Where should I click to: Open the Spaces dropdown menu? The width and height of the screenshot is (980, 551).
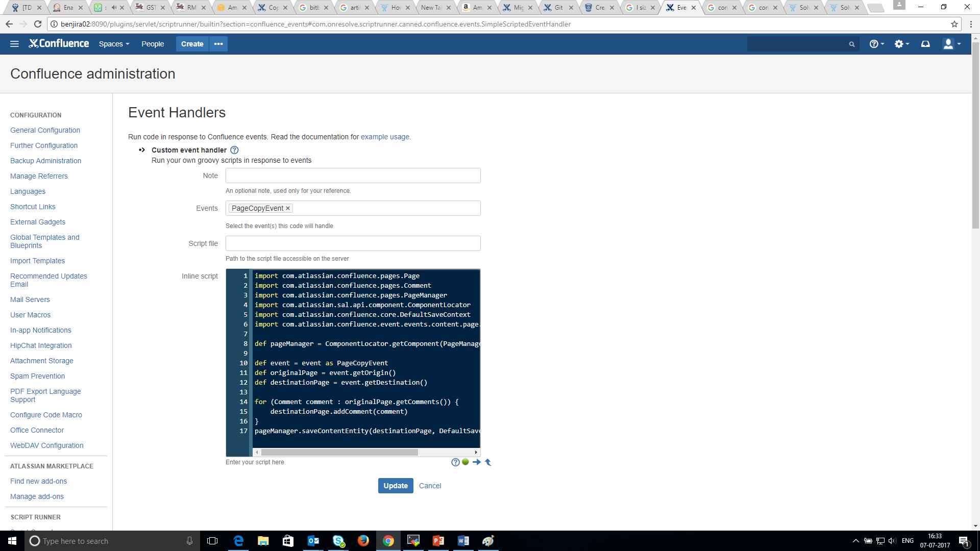114,44
